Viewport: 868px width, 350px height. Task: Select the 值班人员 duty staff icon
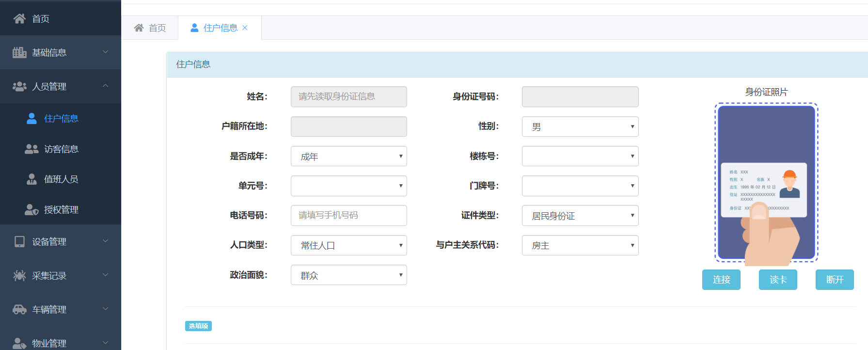pyautogui.click(x=32, y=179)
